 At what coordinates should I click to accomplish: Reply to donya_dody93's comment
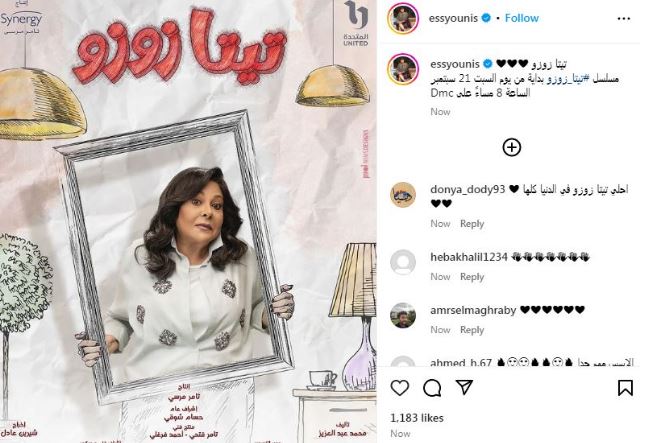pyautogui.click(x=472, y=224)
